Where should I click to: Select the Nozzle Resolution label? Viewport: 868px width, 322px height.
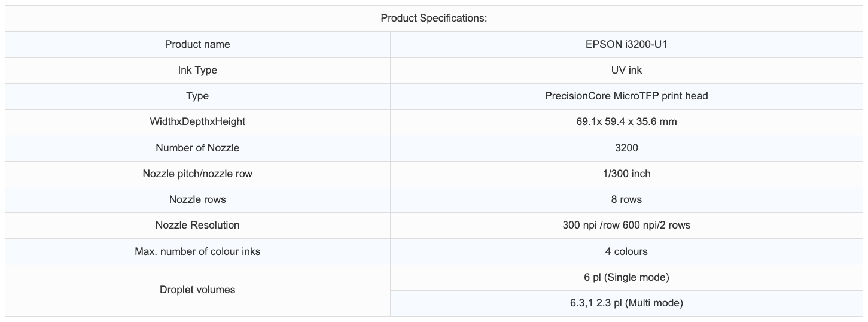197,225
